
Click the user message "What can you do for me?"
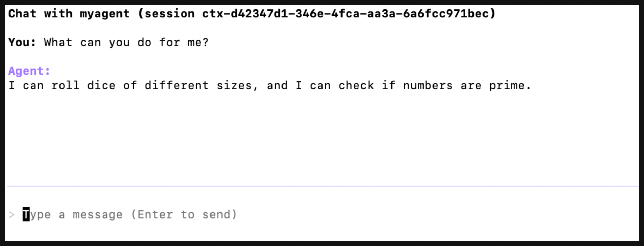coord(126,43)
